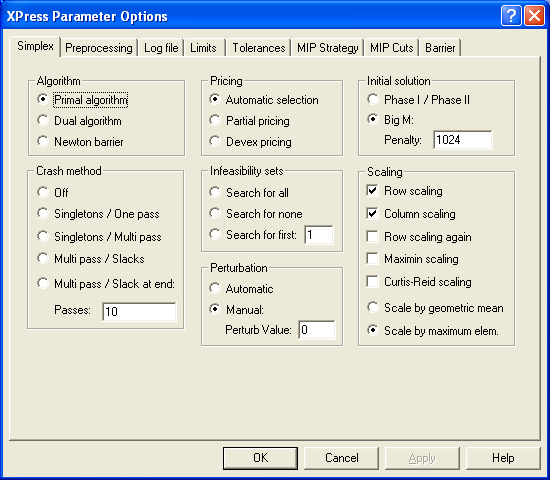This screenshot has height=480, width=550.
Task: Click the Apply button
Action: pyautogui.click(x=422, y=458)
